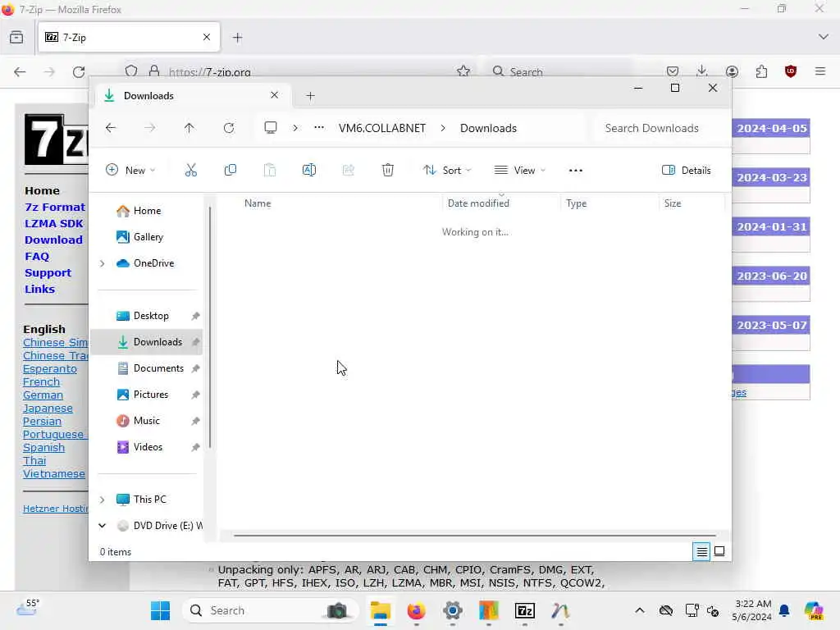The height and width of the screenshot is (630, 840).
Task: Open Music in Explorer navigation pane
Action: point(138,421)
